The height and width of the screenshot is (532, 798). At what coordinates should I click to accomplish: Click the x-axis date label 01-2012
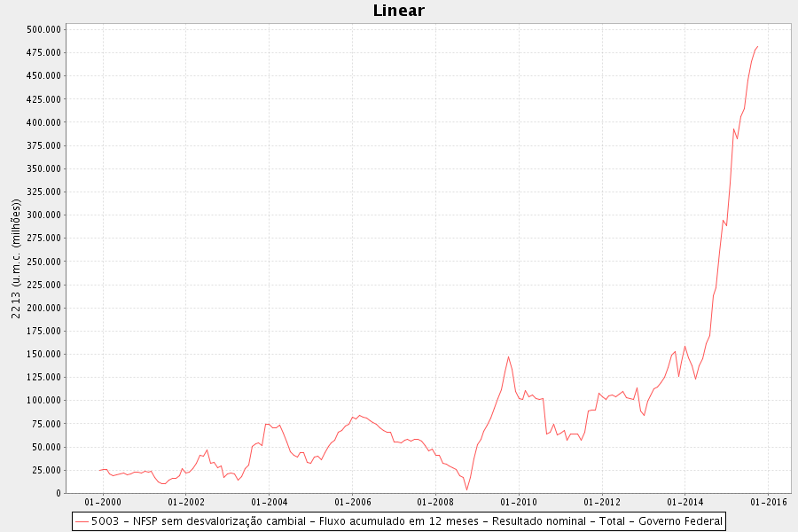(x=602, y=503)
